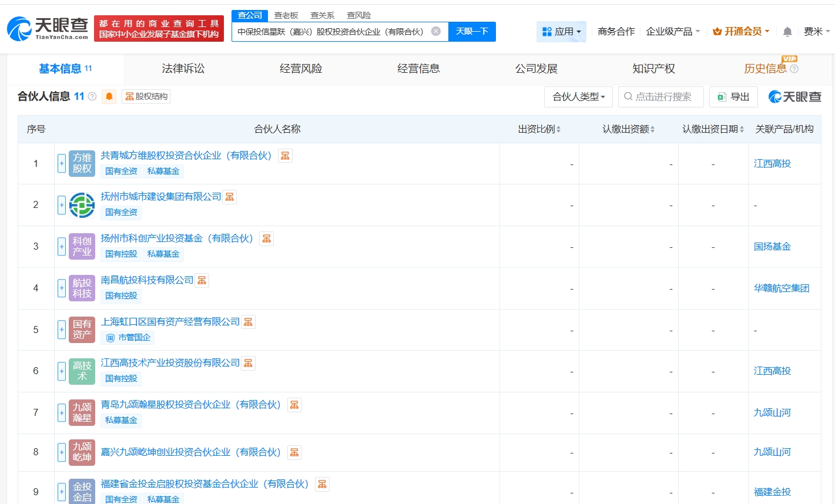Image resolution: width=835 pixels, height=504 pixels.
Task: Click the 方维股权 company logo
Action: [x=82, y=163]
